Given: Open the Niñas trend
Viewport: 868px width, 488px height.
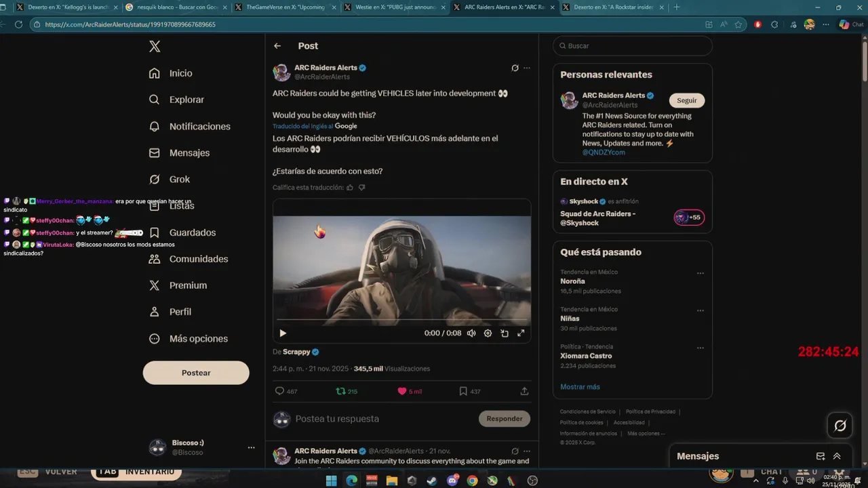Looking at the screenshot, I should point(570,319).
